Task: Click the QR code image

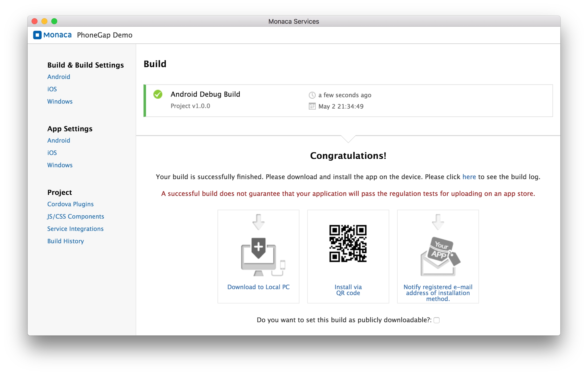Action: point(348,243)
